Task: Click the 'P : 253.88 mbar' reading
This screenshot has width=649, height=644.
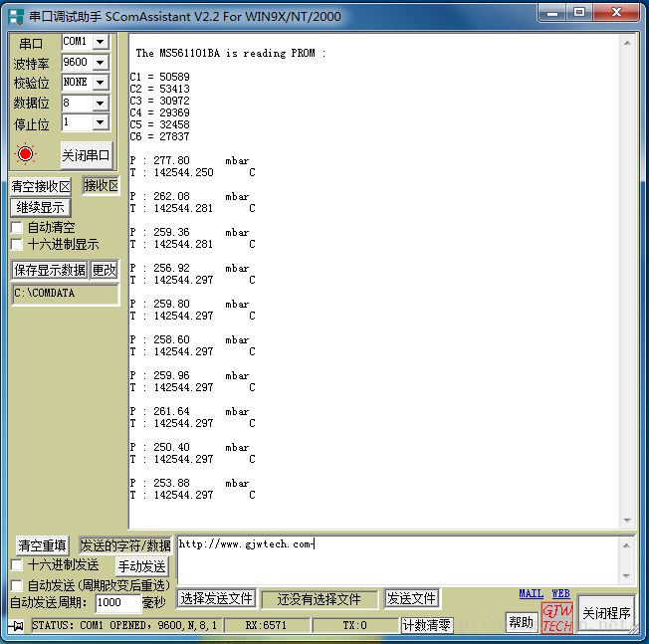Action: tap(189, 483)
